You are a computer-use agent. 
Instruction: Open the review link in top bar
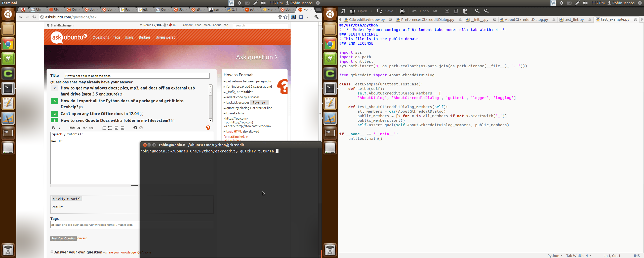188,25
